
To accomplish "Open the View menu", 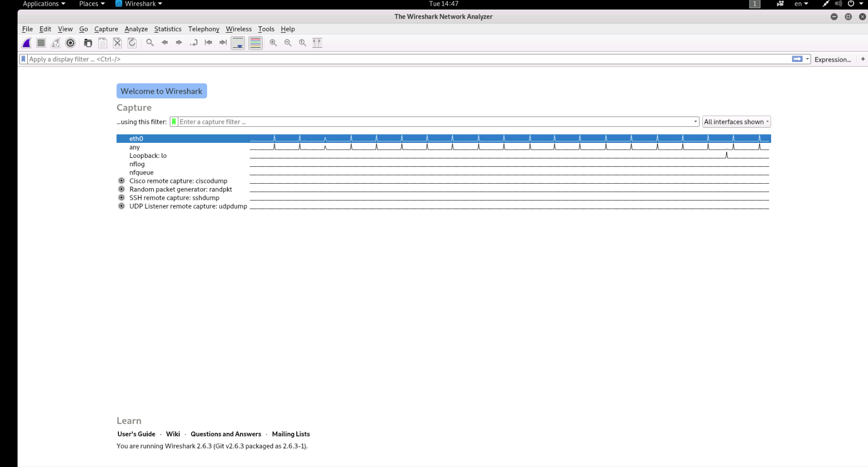I will [x=65, y=29].
